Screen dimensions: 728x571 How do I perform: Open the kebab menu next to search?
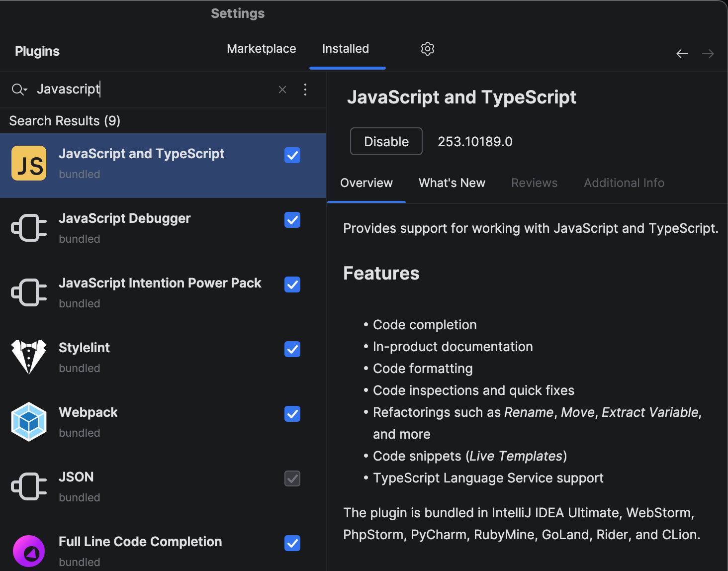pyautogui.click(x=305, y=89)
